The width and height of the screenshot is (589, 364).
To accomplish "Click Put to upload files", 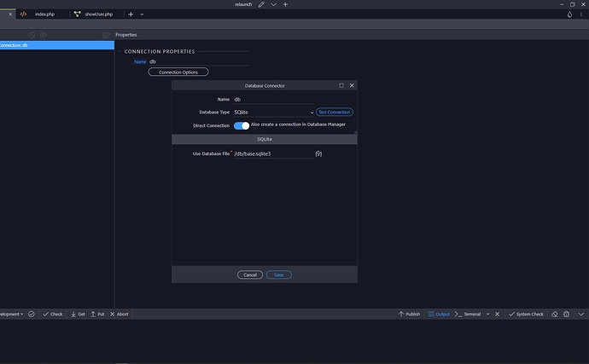I will pyautogui.click(x=97, y=314).
